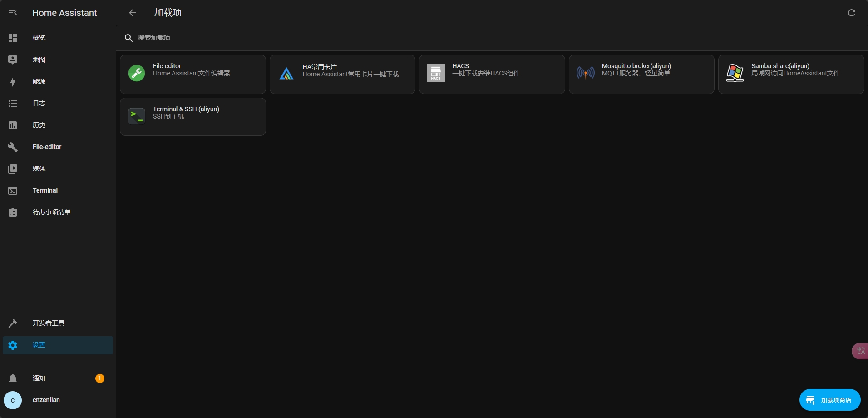Click the 'SSH到主机' description text

tap(168, 117)
